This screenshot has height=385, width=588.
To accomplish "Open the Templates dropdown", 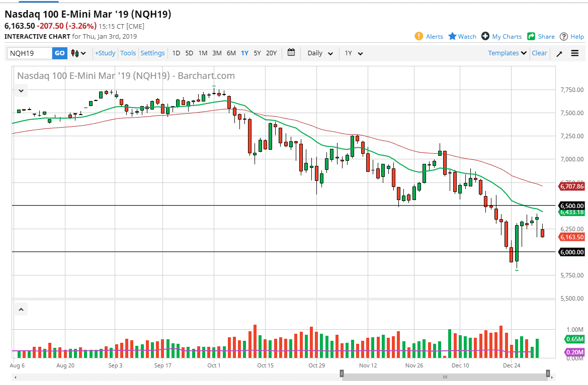I will pyautogui.click(x=507, y=53).
